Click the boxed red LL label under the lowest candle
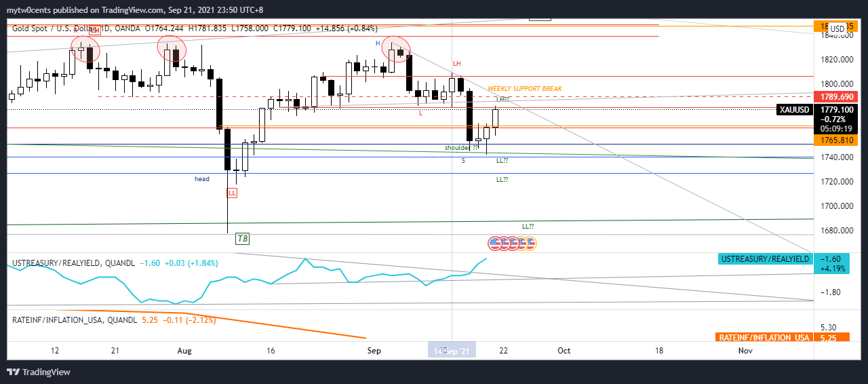 pos(232,193)
